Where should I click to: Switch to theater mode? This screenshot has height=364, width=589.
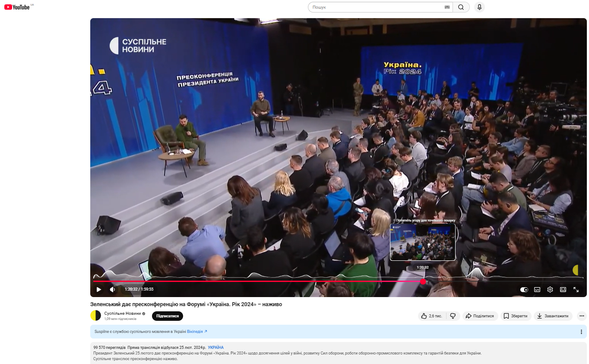(563, 290)
